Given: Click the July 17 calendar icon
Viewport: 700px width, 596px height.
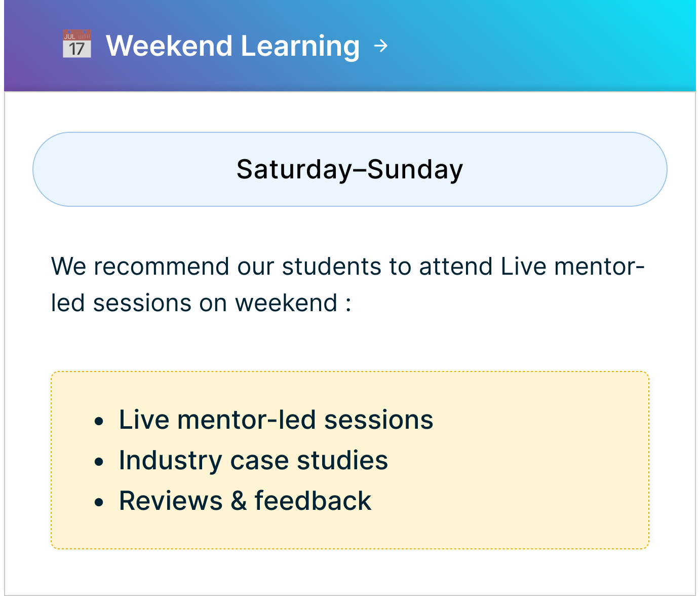Looking at the screenshot, I should pyautogui.click(x=77, y=44).
